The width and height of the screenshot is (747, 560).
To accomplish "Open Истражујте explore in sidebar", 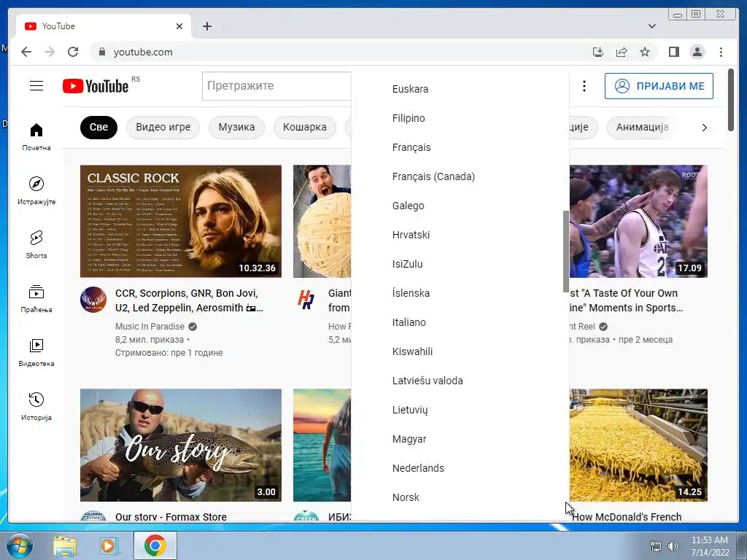I will click(x=36, y=190).
